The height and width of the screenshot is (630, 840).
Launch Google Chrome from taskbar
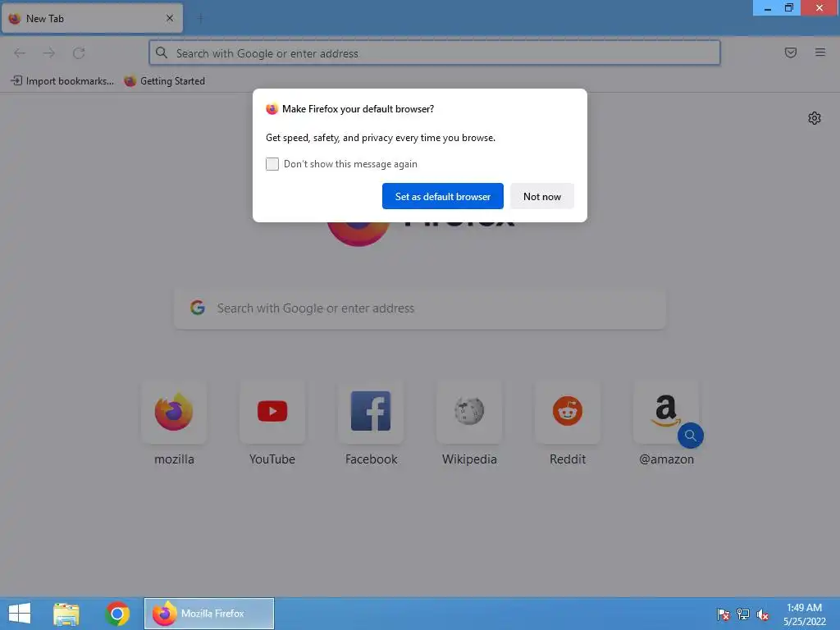[x=117, y=614]
